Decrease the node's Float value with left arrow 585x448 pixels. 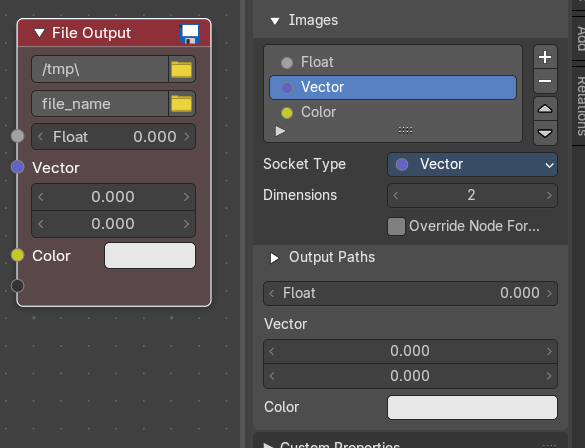pos(41,137)
